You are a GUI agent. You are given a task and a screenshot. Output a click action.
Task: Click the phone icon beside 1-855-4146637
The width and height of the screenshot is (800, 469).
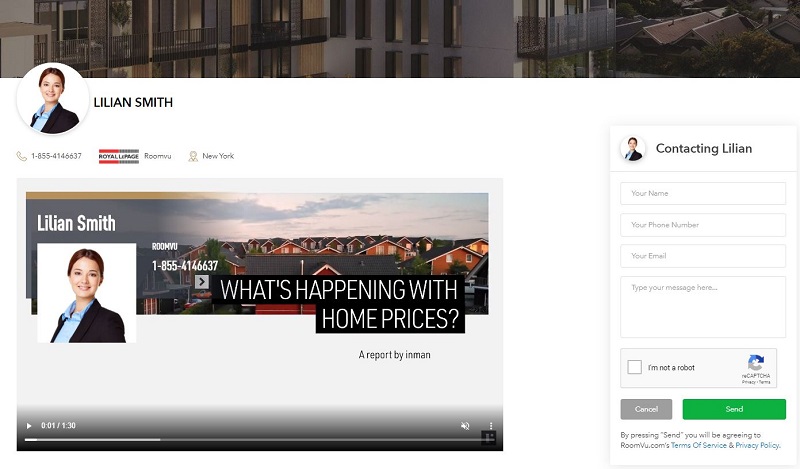(22, 156)
